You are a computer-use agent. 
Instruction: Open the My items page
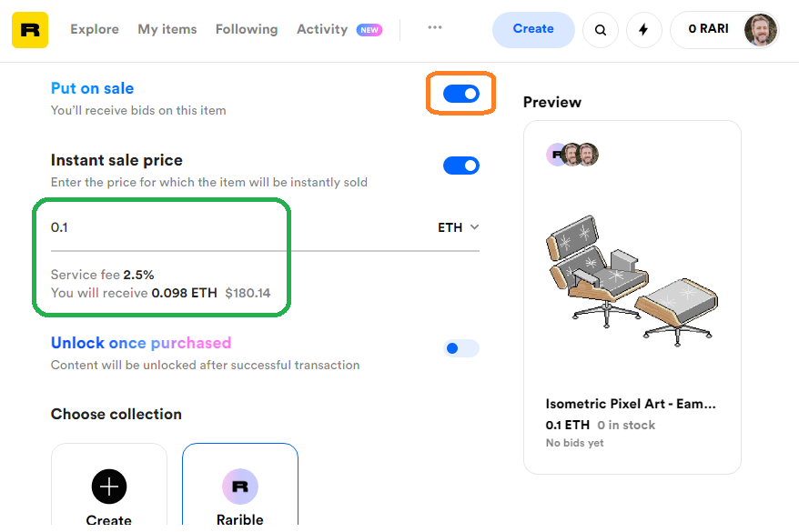(167, 29)
